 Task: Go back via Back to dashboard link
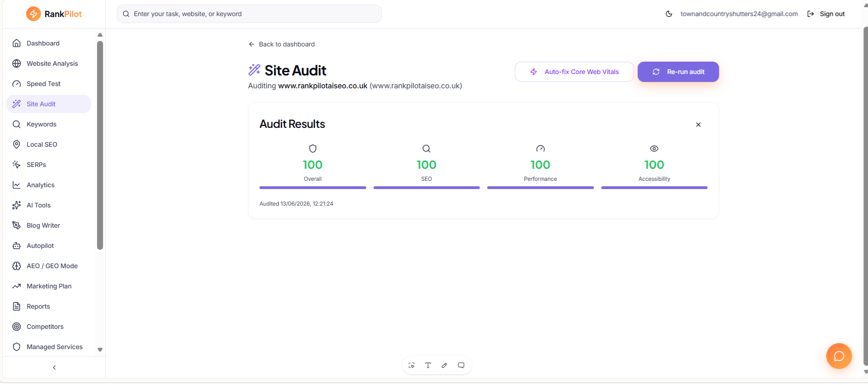pyautogui.click(x=282, y=44)
